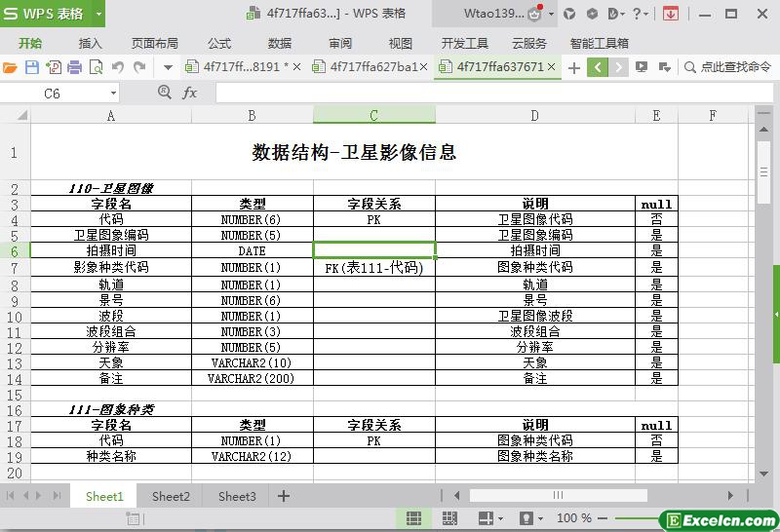The width and height of the screenshot is (780, 532).
Task: Open the 插入 ribbon tab
Action: (90, 43)
